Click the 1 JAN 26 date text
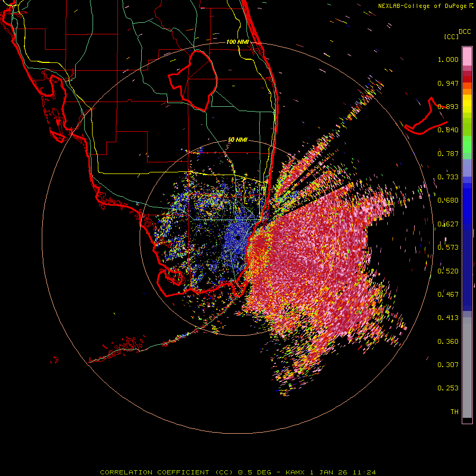476x476 pixels. [329, 472]
